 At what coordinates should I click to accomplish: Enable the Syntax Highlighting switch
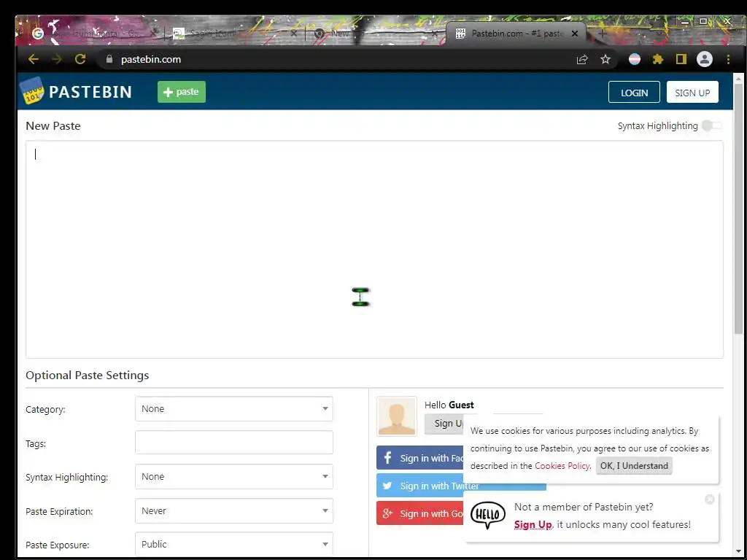click(x=712, y=125)
